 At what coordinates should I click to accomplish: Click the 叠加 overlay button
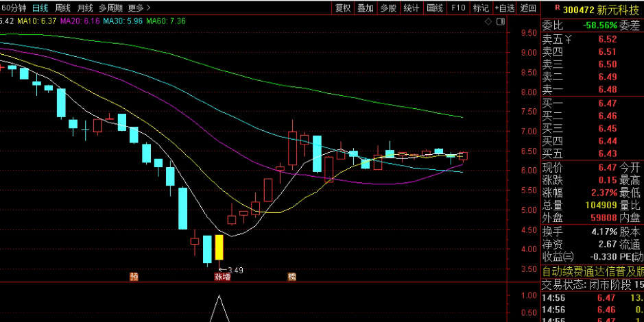(366, 8)
